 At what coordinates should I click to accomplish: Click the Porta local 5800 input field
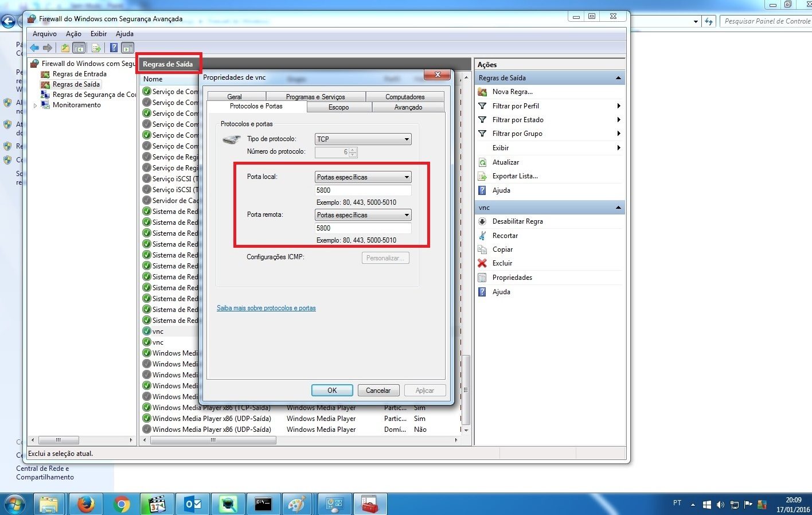coord(364,190)
